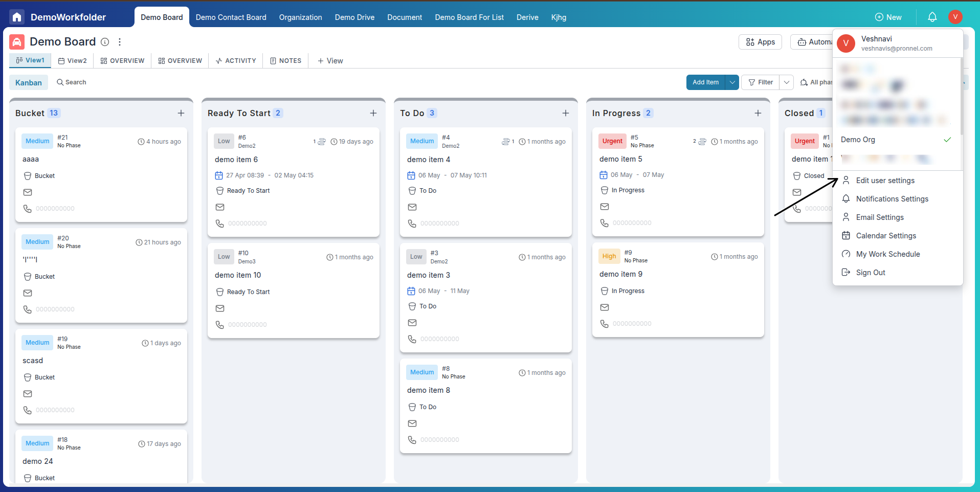Click calendar icon on demo item 6

point(219,175)
